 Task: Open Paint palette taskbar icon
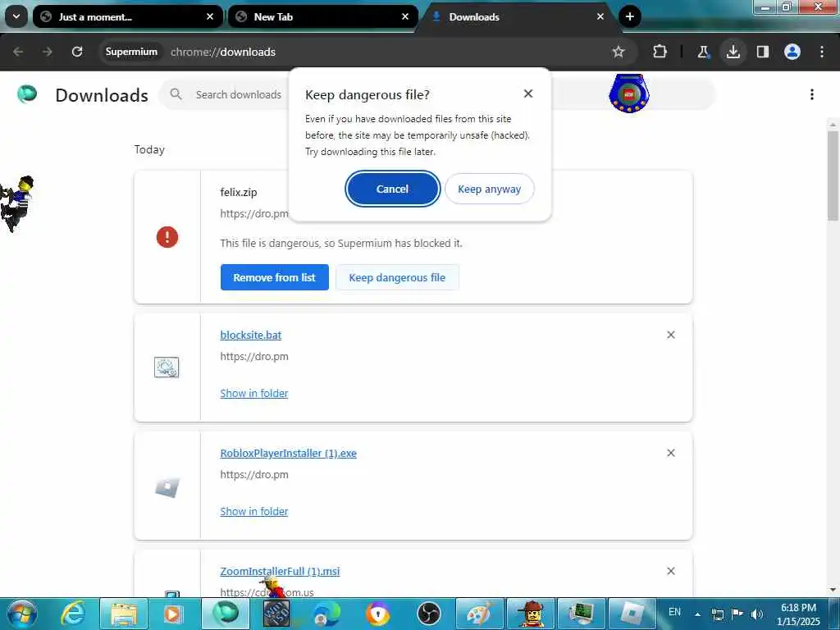[479, 614]
